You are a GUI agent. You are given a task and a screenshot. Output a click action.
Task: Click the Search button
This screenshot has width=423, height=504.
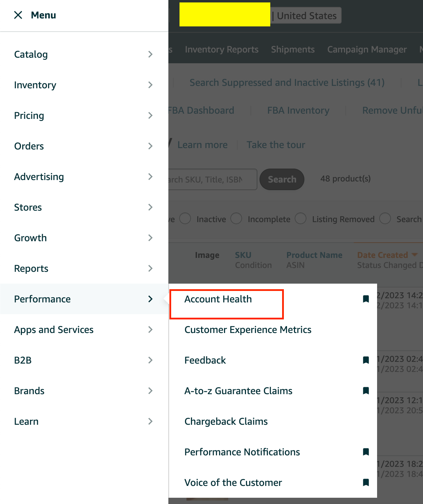[282, 179]
